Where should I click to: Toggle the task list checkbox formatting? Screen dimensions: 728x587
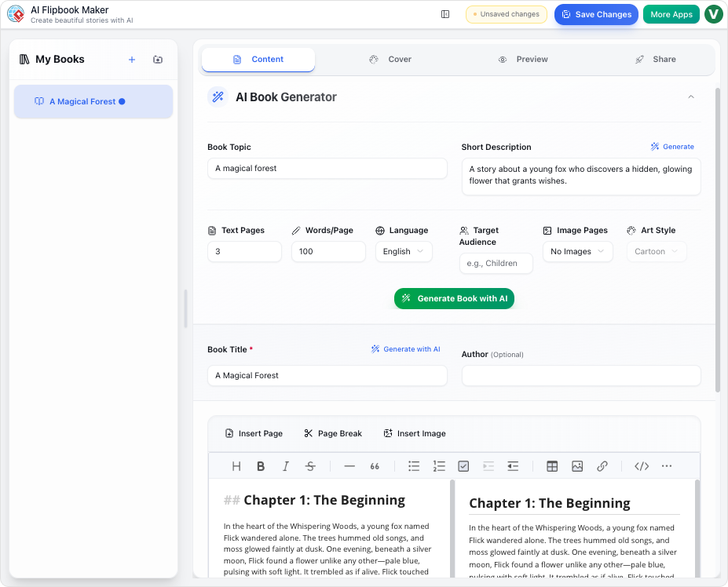pyautogui.click(x=463, y=465)
